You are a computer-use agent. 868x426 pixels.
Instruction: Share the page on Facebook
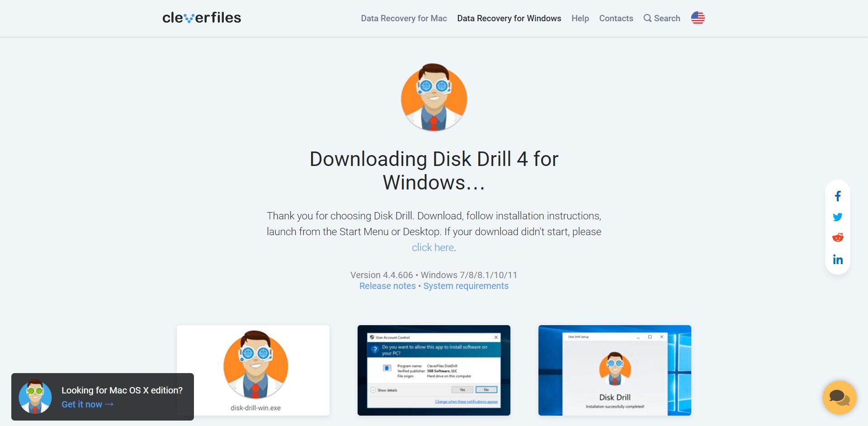pyautogui.click(x=838, y=196)
